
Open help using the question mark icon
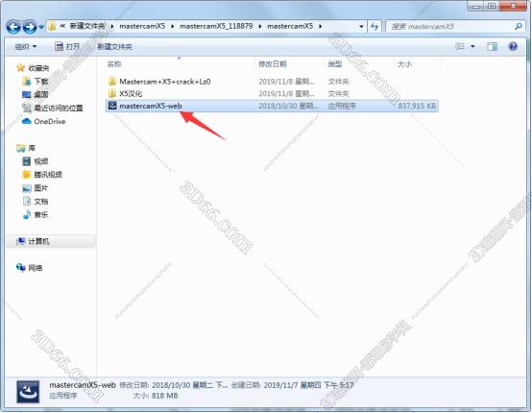(x=513, y=46)
